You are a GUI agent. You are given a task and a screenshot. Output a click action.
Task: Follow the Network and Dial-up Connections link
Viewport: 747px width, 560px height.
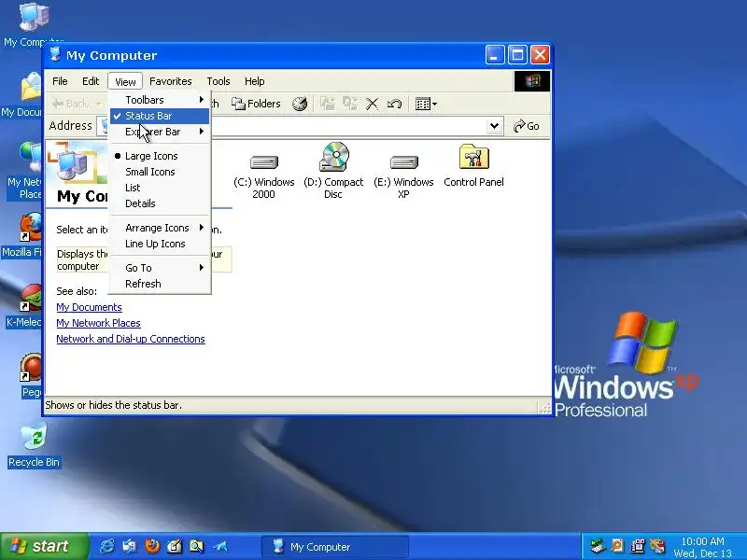click(x=131, y=339)
